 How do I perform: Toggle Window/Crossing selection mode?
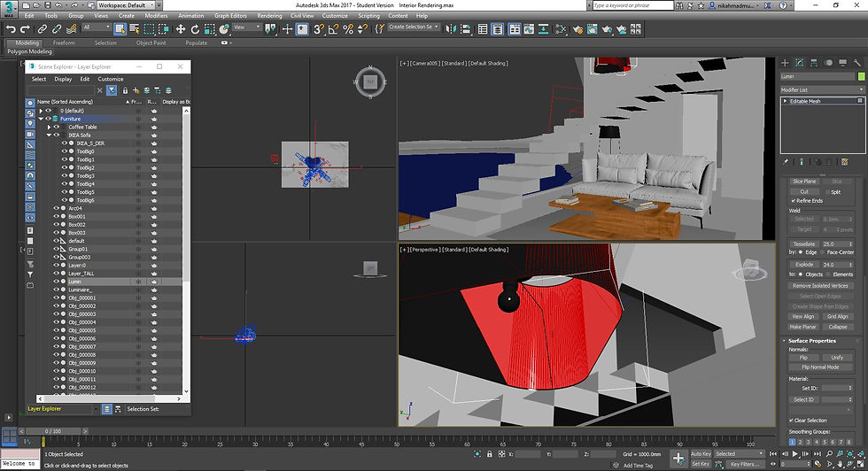click(163, 29)
